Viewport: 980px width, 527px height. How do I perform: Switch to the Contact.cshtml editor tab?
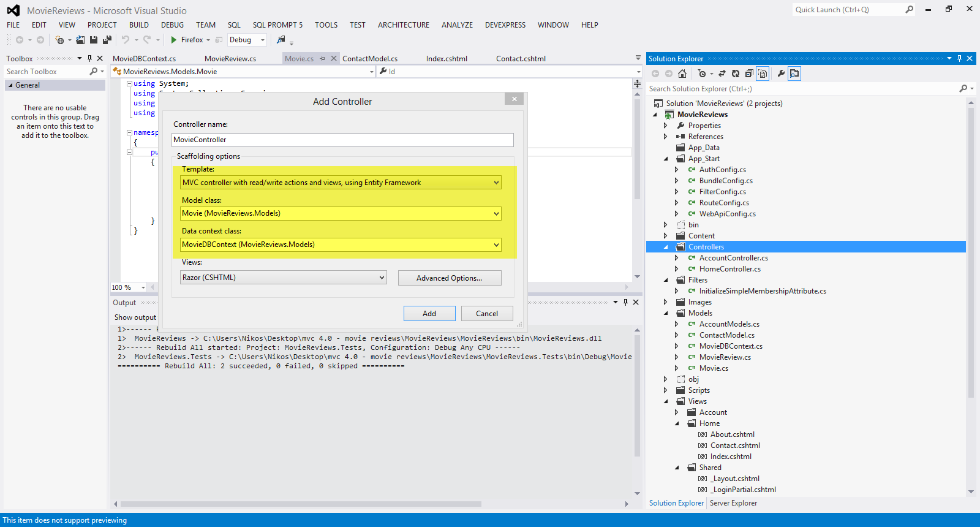click(x=521, y=59)
